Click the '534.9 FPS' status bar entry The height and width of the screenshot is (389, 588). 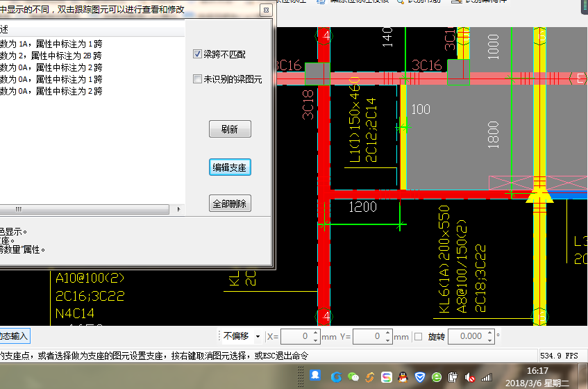(x=559, y=356)
